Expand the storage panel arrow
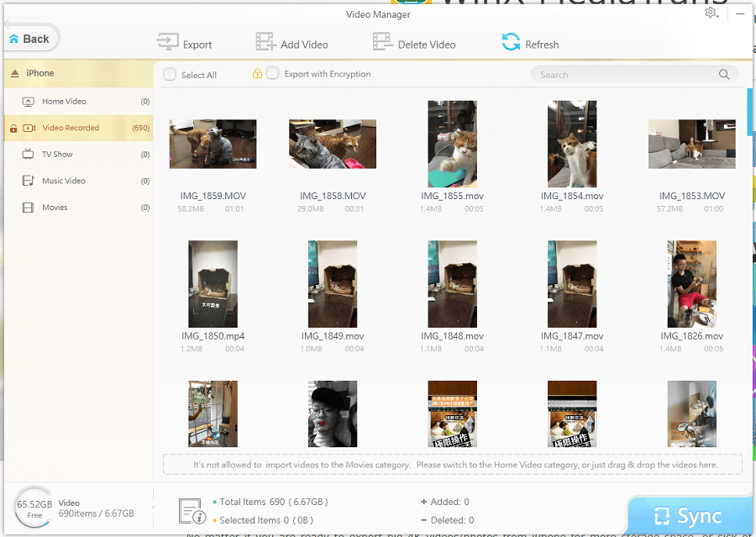This screenshot has height=537, width=756. 152,508
